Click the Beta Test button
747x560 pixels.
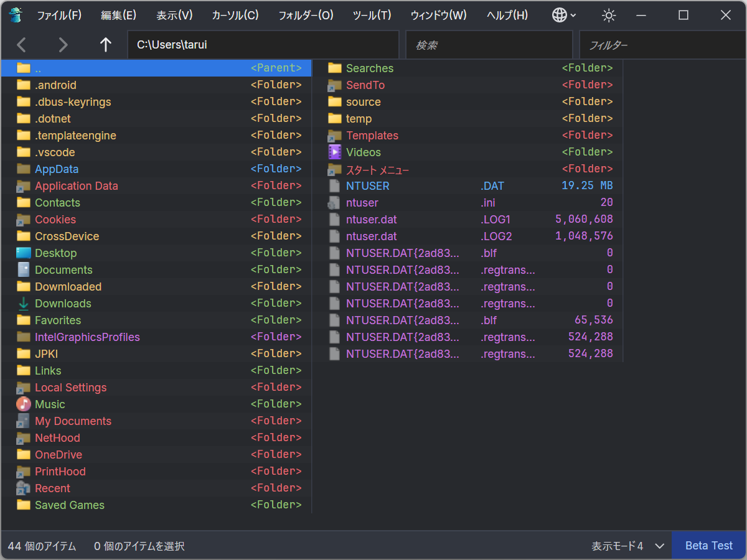click(x=708, y=545)
